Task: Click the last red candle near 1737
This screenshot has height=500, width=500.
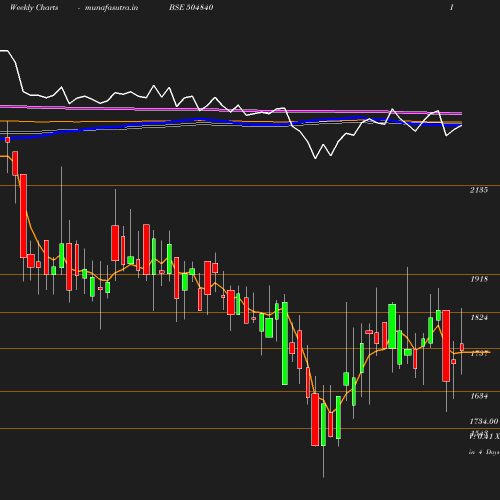Action: tap(462, 347)
